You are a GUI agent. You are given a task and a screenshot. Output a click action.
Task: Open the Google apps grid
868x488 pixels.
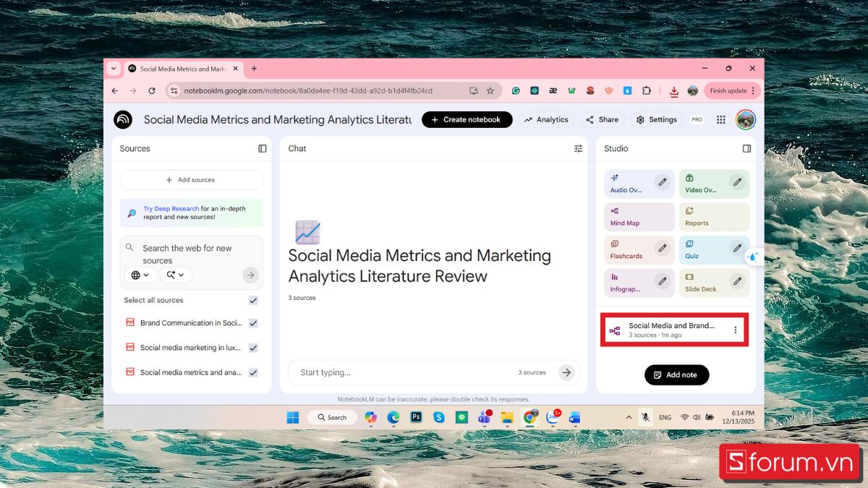(721, 120)
